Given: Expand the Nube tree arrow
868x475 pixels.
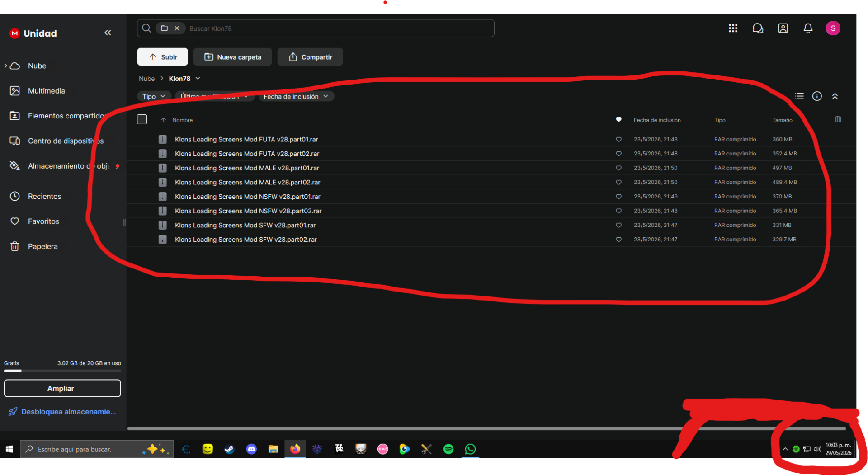Looking at the screenshot, I should coord(5,66).
